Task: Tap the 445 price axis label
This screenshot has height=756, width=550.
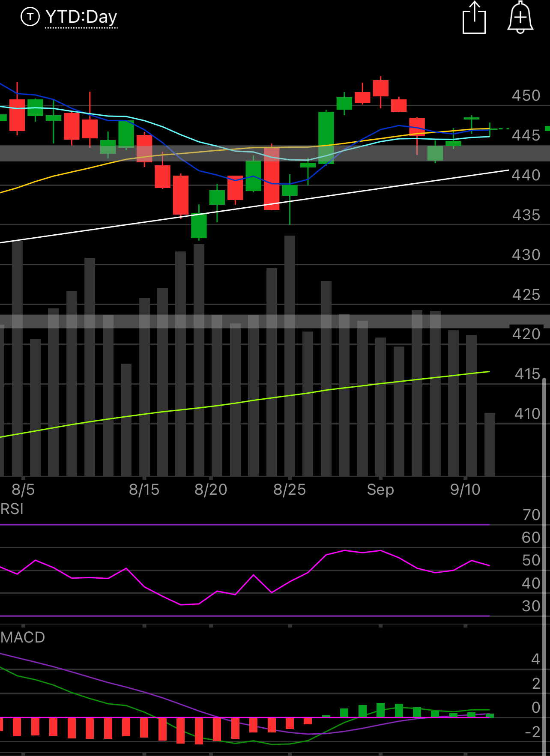Action: (x=526, y=135)
